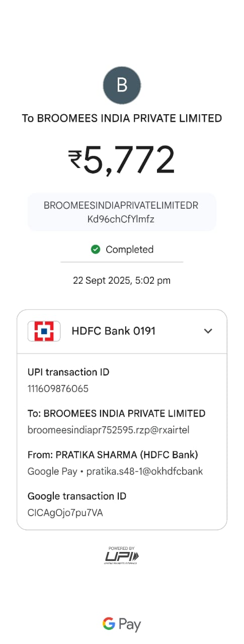
Task: Tap the HDFC Bank 0191 header
Action: (122, 332)
